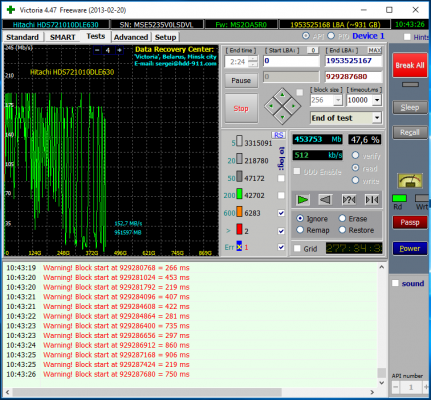Click the butterfly seek ▶|◀ icon

click(x=372, y=200)
